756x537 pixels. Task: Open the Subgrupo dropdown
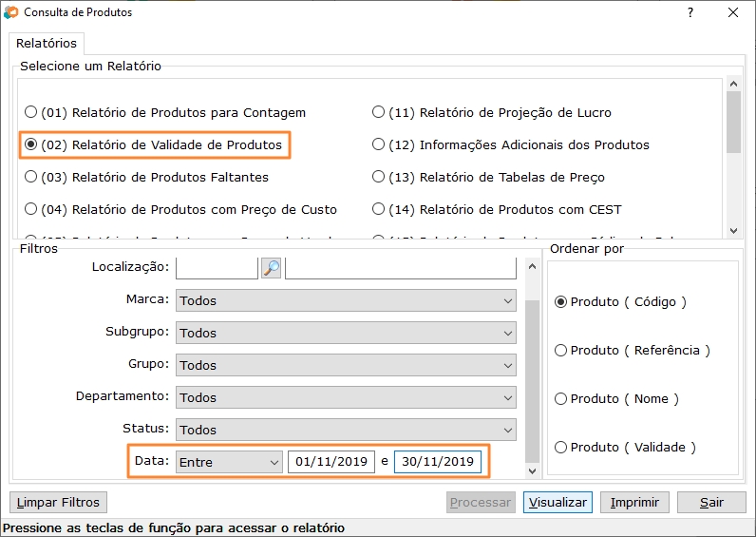point(346,333)
